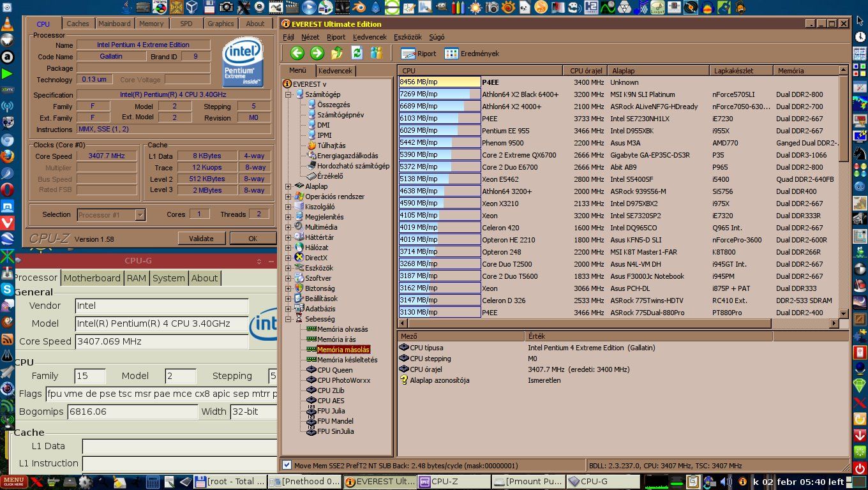
Task: Select CPU Queen benchmark
Action: pyautogui.click(x=334, y=370)
